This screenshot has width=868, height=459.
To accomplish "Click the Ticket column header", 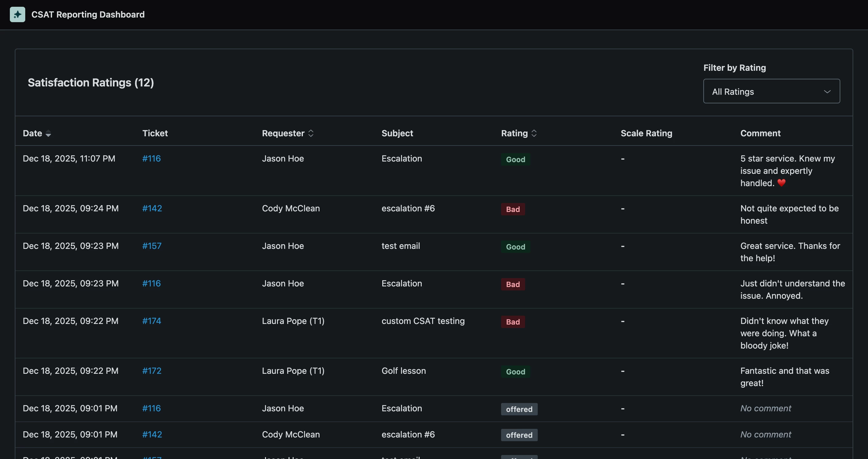I will (x=155, y=133).
